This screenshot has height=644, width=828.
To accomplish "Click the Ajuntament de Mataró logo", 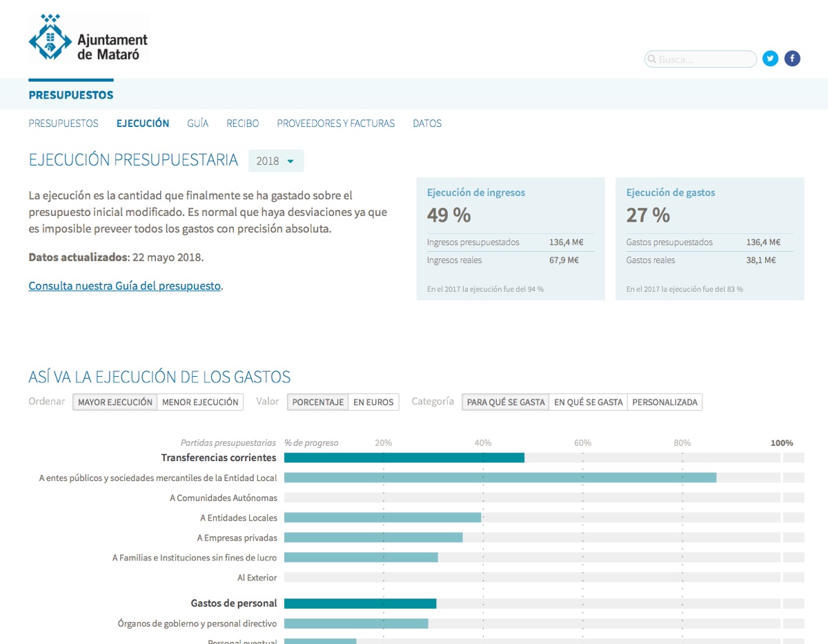I will coord(88,40).
